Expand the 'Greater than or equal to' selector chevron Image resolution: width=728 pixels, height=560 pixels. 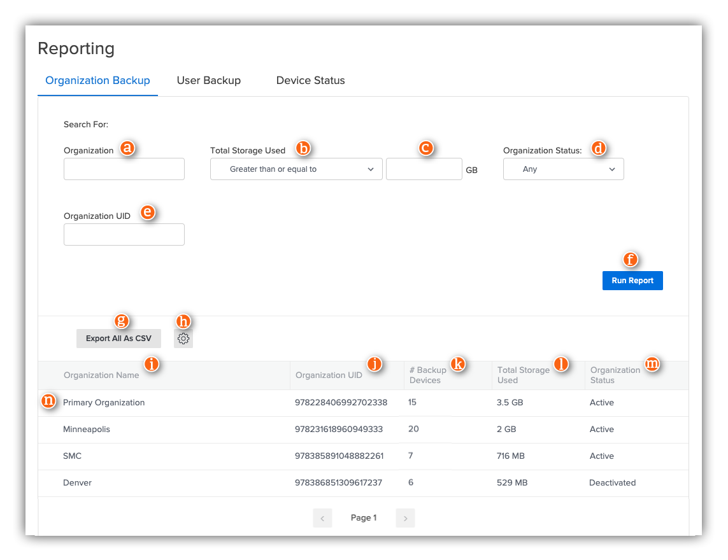pyautogui.click(x=370, y=169)
